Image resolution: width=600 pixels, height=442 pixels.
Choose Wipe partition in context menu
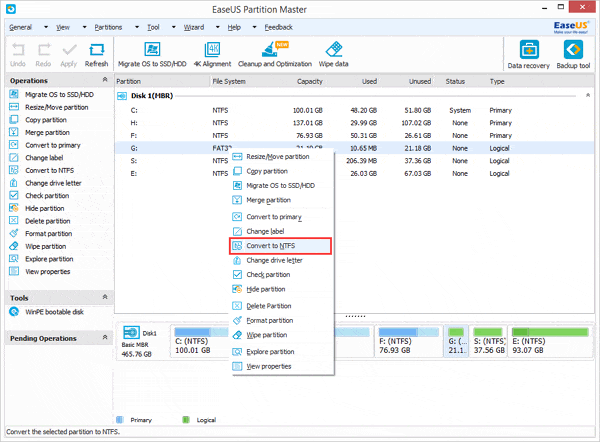coord(282,335)
